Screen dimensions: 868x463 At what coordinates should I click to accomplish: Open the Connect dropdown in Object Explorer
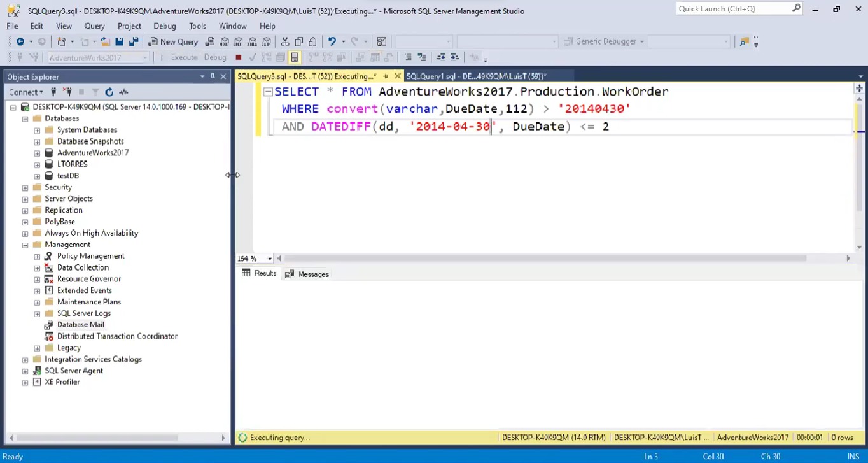coord(27,92)
